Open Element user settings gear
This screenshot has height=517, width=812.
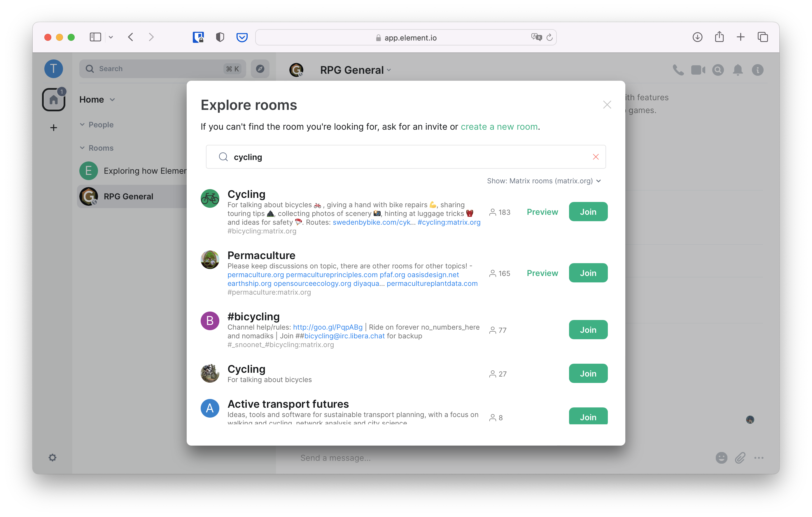click(53, 457)
